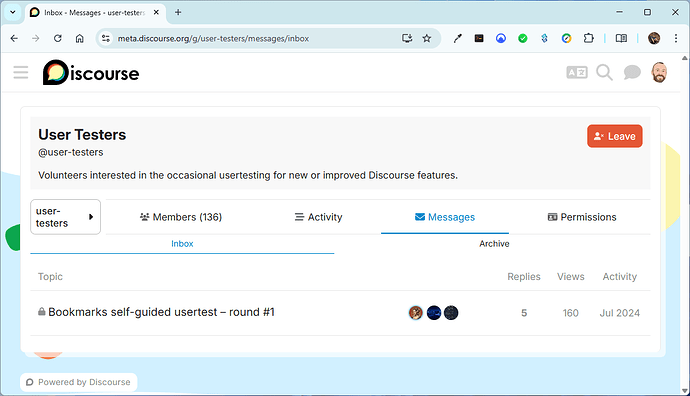This screenshot has width=690, height=396.
Task: Open the chat bubble icon
Action: (x=632, y=72)
